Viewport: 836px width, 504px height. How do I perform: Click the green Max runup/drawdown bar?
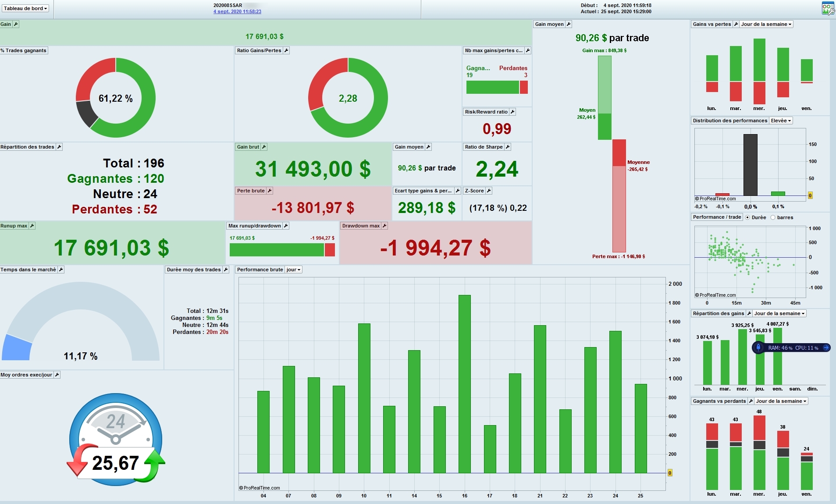(x=277, y=250)
